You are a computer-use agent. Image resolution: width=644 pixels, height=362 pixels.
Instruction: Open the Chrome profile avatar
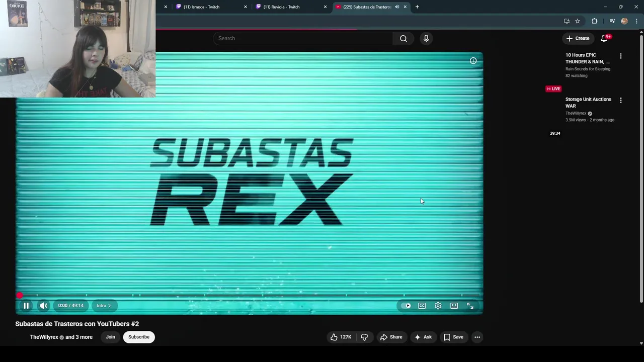[x=624, y=21]
